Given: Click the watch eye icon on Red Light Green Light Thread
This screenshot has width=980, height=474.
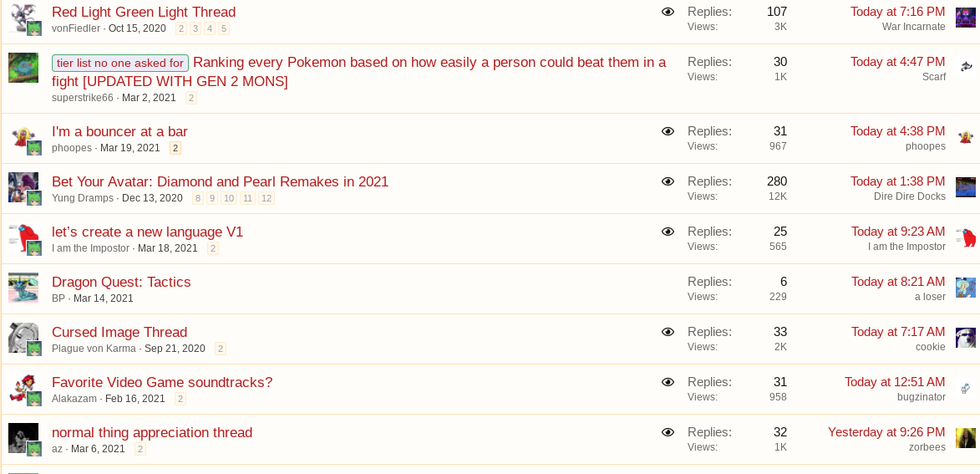Looking at the screenshot, I should click(668, 12).
